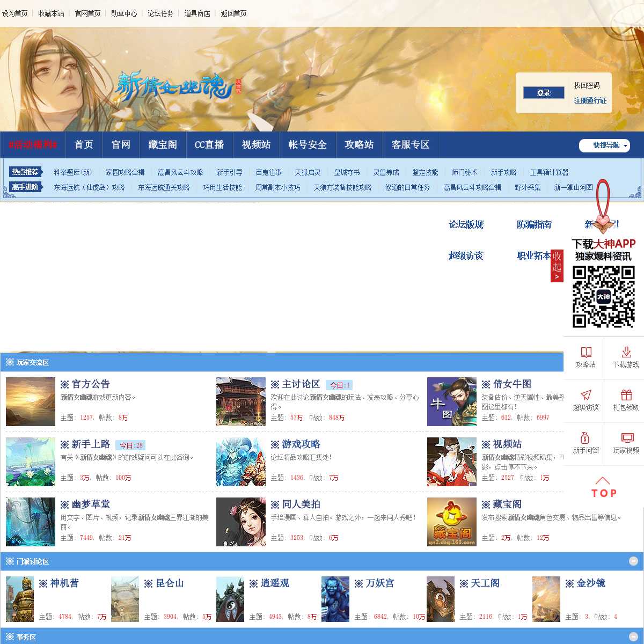Click 设为首页 in top bar
Viewport: 644px width, 644px height.
(x=15, y=13)
